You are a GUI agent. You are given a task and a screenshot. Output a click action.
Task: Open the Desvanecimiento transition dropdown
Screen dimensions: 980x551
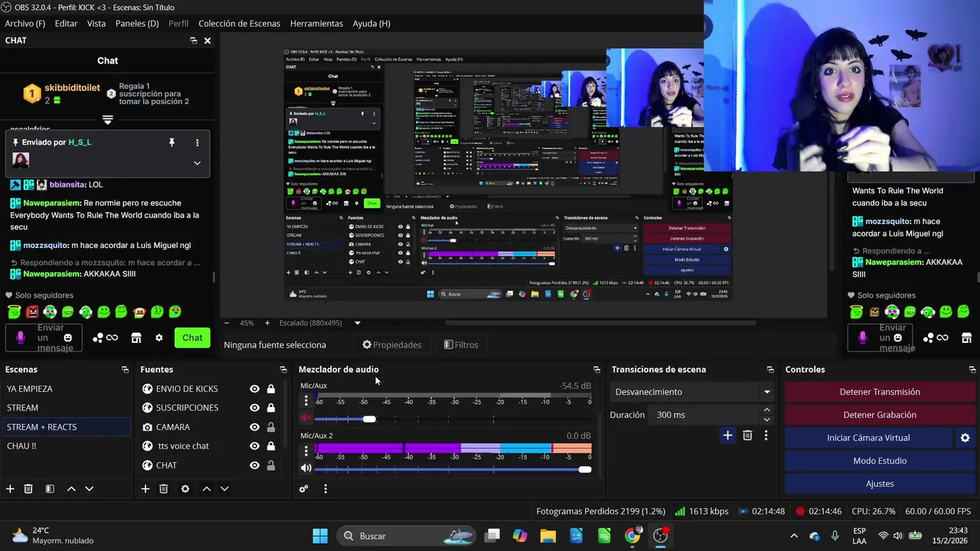tap(692, 392)
